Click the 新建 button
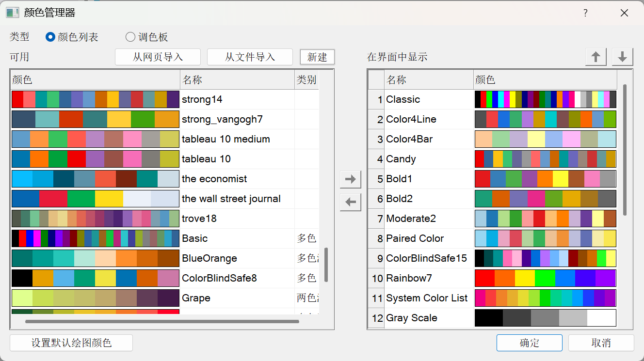Image resolution: width=644 pixels, height=361 pixels. (317, 57)
